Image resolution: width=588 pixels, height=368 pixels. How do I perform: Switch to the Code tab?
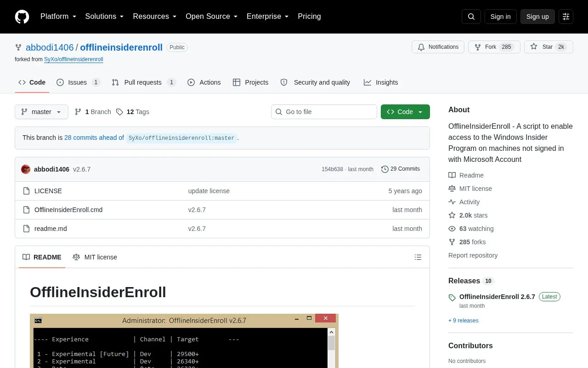point(32,82)
